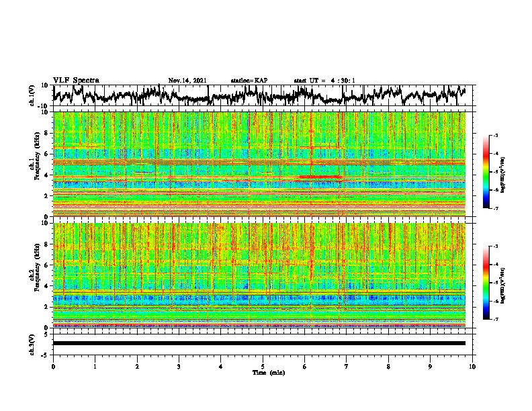
Task: Click the "6" kHz tick on ch.2 spectrogram
Action: [x=46, y=265]
